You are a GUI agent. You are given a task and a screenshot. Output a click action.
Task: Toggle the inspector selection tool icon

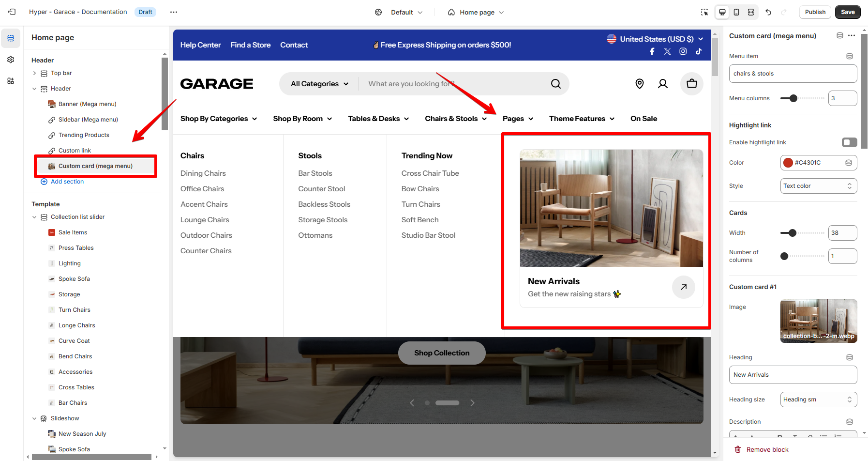704,12
